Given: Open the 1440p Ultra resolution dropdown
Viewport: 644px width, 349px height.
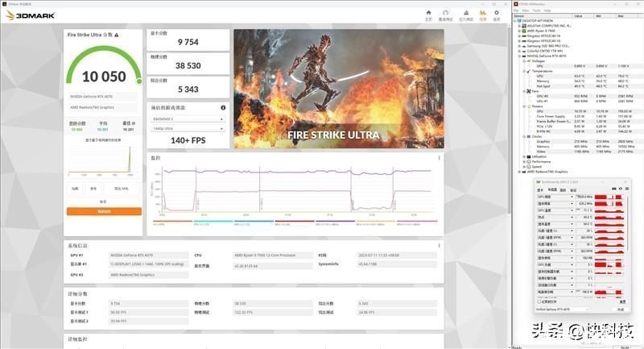Looking at the screenshot, I should point(188,129).
